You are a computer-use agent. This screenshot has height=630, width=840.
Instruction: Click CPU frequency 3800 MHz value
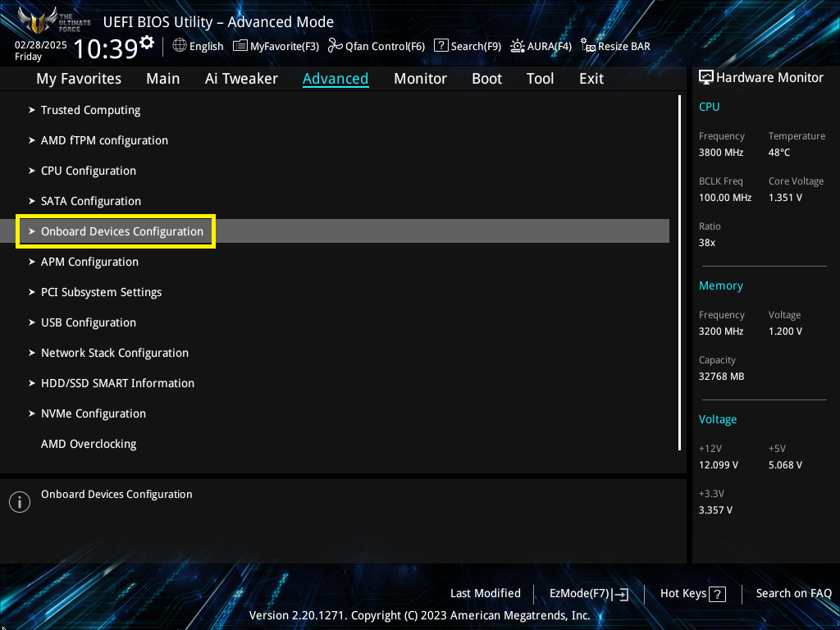tap(720, 153)
